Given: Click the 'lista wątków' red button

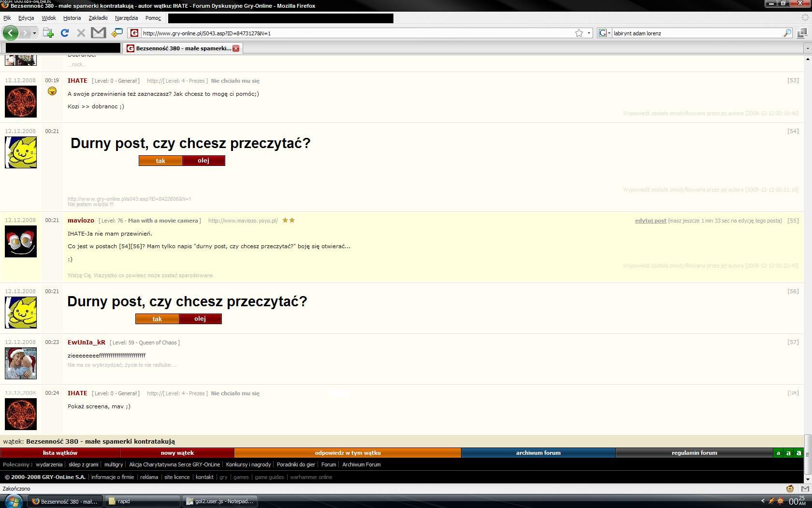Looking at the screenshot, I should pos(60,453).
